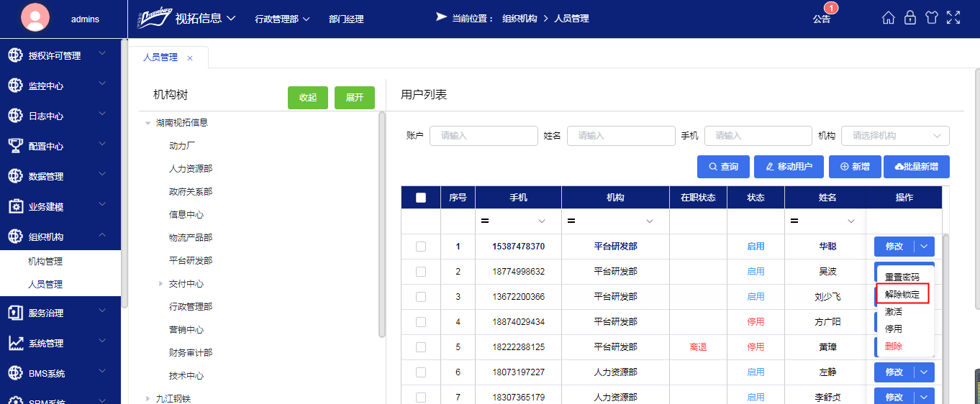This screenshot has width=980, height=404.
Task: Click the organization tree vertical scrollbar
Action: 381,223
